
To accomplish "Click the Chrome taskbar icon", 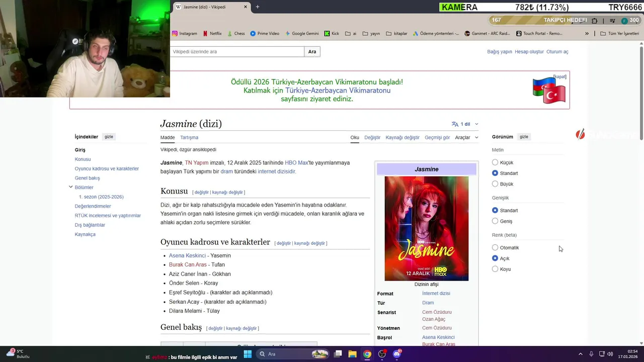I will pyautogui.click(x=367, y=354).
